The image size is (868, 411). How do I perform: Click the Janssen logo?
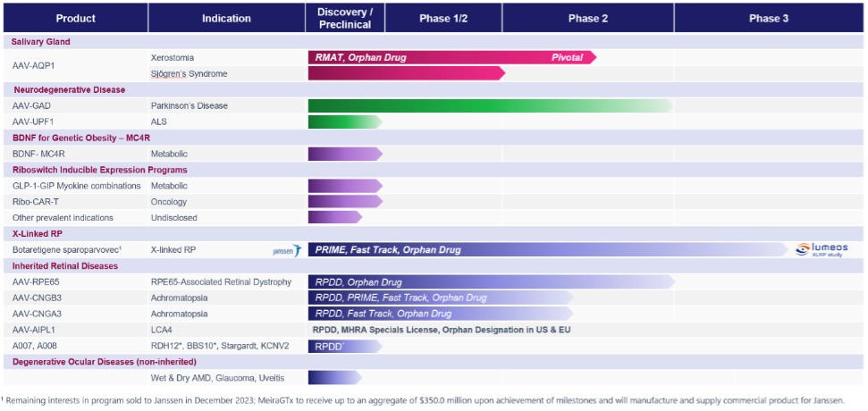pyautogui.click(x=286, y=251)
